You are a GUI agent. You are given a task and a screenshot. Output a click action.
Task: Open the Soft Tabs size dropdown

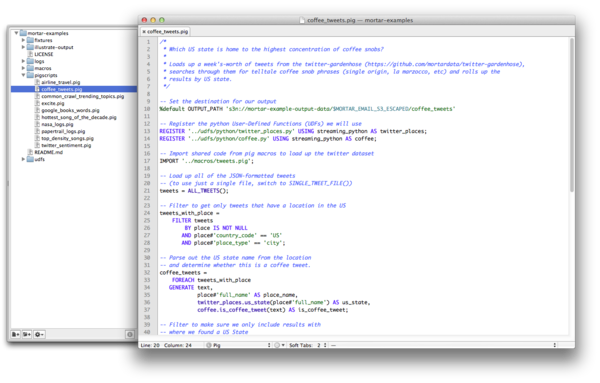[x=308, y=345]
